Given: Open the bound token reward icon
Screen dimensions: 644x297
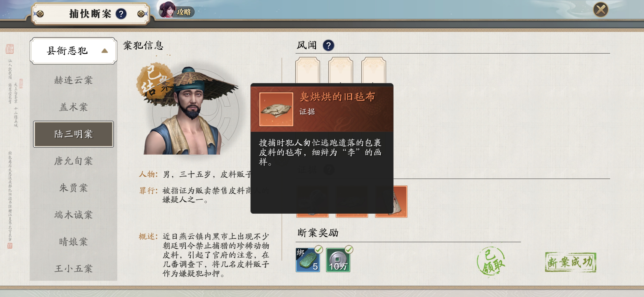Looking at the screenshot, I should coord(308,260).
